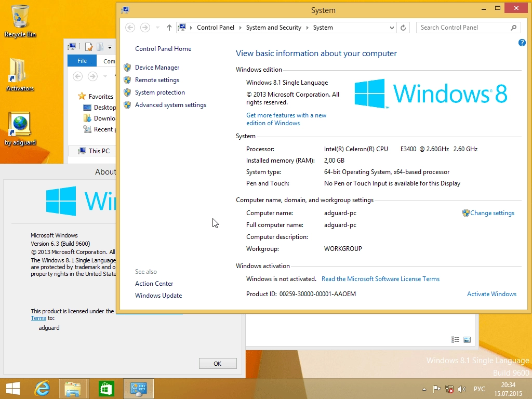The height and width of the screenshot is (399, 532).
Task: Select Recent places in Explorer navigation pane
Action: pos(100,129)
